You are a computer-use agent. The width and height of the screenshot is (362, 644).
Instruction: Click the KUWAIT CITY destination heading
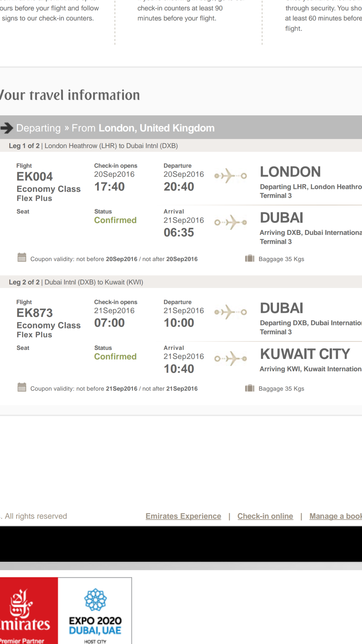pyautogui.click(x=305, y=354)
